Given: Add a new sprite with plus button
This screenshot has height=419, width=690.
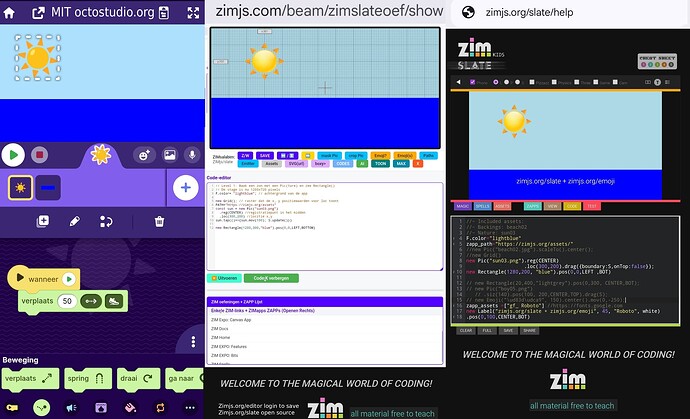Looking at the screenshot, I should 186,187.
